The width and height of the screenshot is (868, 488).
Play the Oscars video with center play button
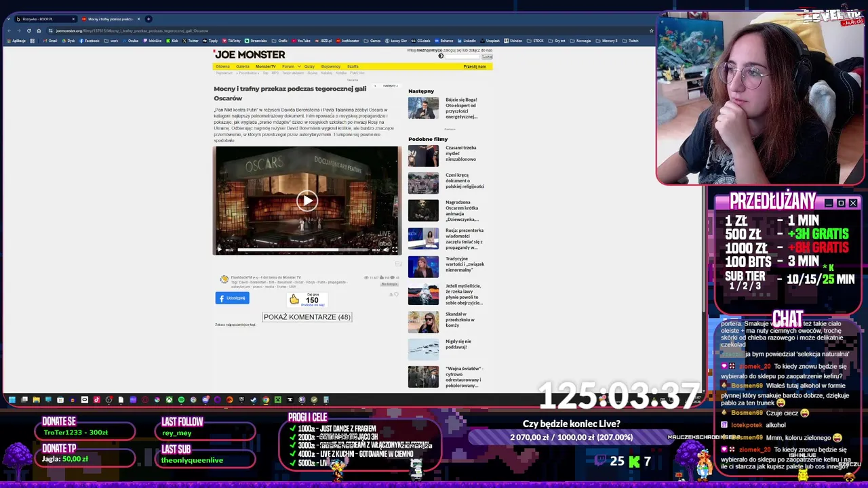tap(307, 201)
